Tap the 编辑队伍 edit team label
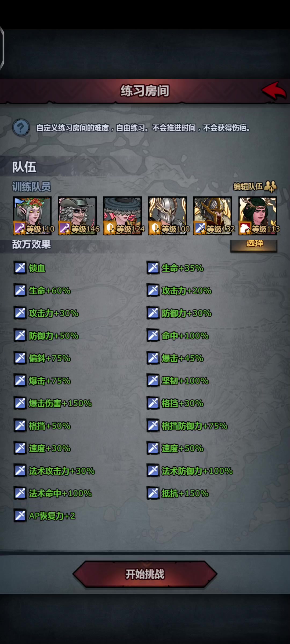Viewport: 290px width, 644px height. click(248, 186)
